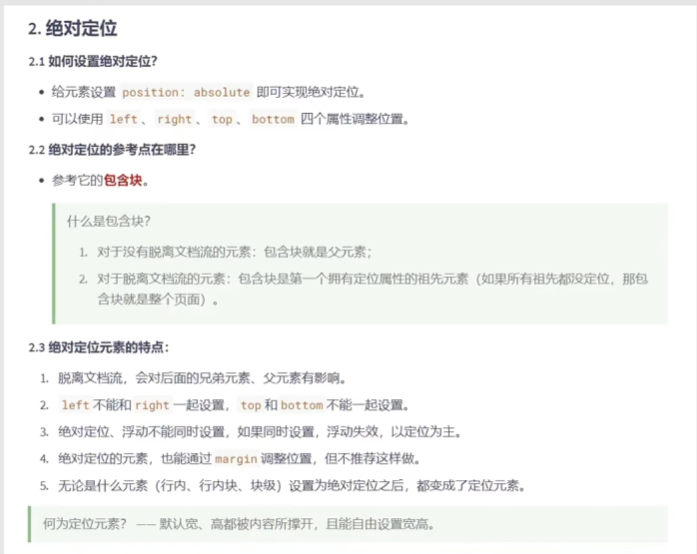Click the text '即可实现绝对定位'
This screenshot has width=697, height=554.
pyautogui.click(x=308, y=92)
